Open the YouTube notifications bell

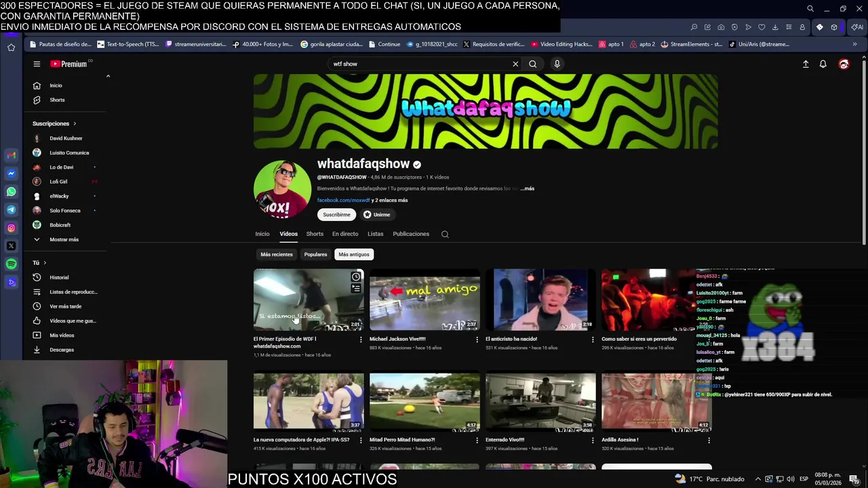(823, 64)
